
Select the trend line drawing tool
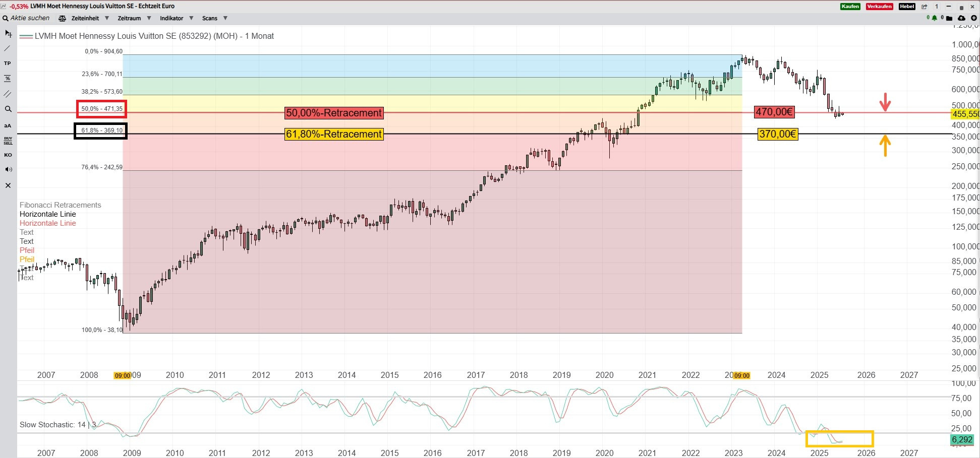(x=8, y=48)
